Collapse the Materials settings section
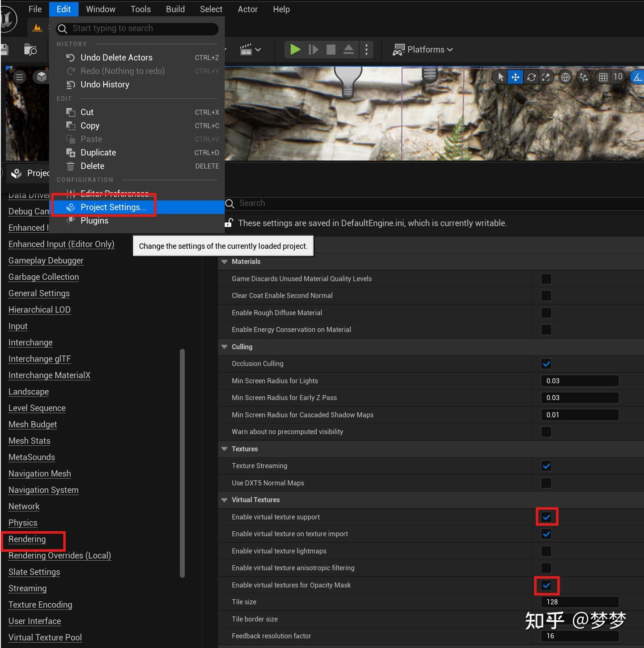644x648 pixels. coord(224,261)
